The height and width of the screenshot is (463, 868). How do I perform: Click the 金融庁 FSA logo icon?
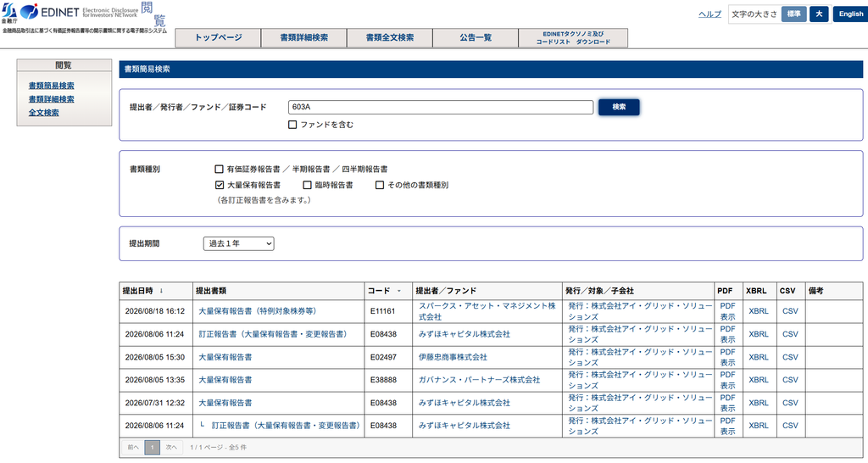9,12
